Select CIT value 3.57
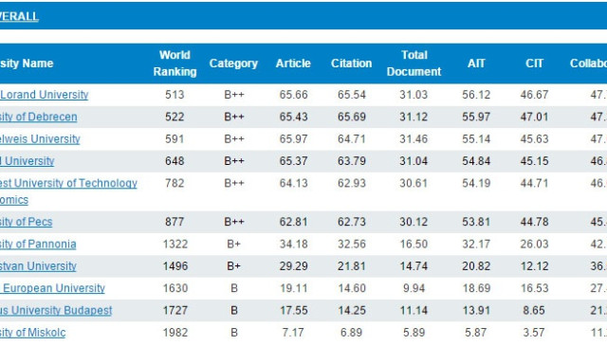 click(x=534, y=333)
